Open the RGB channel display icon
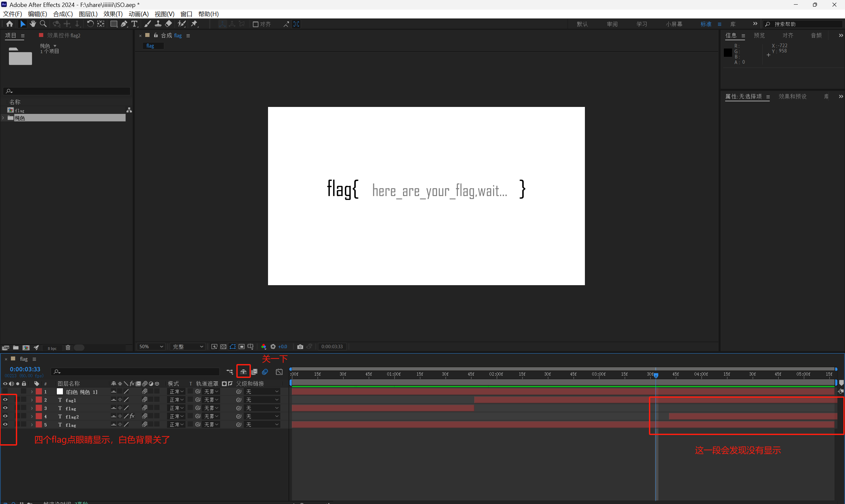 263,347
